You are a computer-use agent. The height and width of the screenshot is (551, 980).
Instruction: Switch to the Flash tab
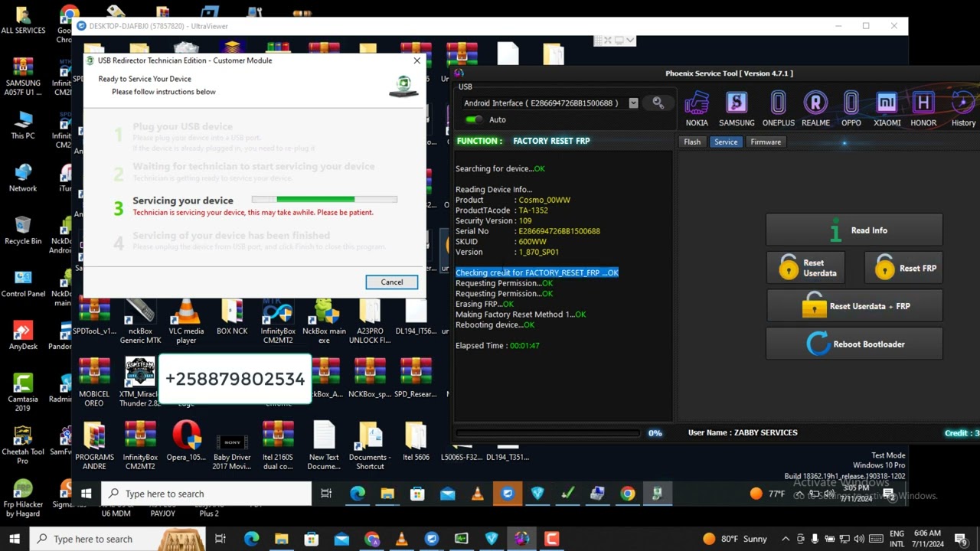[691, 142]
